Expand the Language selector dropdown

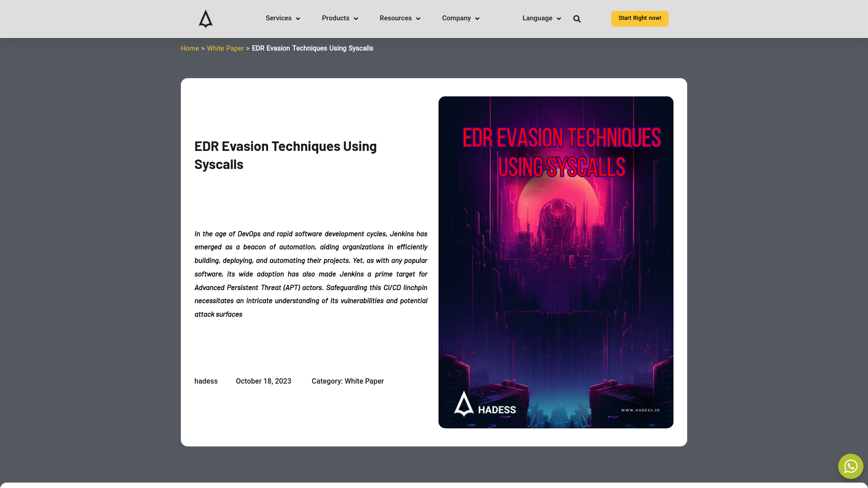tap(541, 19)
